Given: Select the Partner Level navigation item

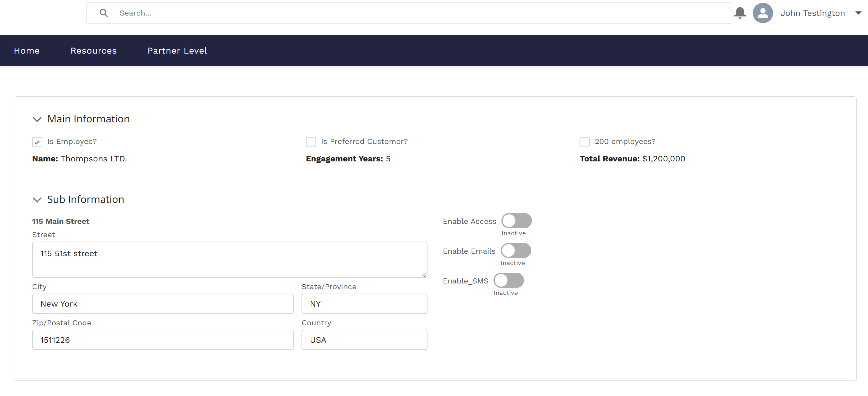Looking at the screenshot, I should click(177, 50).
